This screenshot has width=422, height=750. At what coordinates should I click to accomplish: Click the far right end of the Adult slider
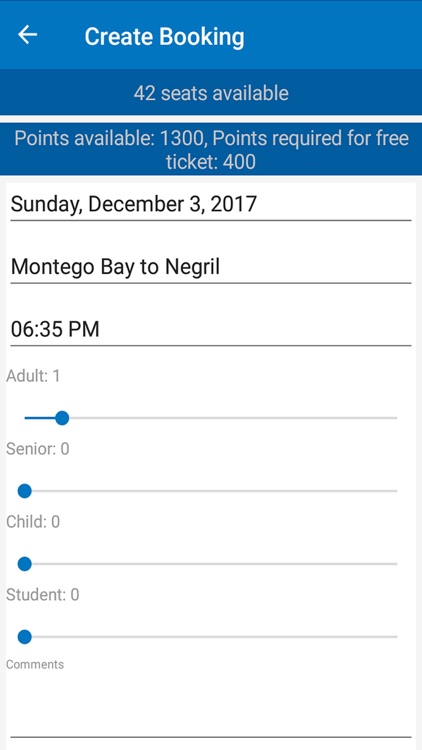pos(396,419)
